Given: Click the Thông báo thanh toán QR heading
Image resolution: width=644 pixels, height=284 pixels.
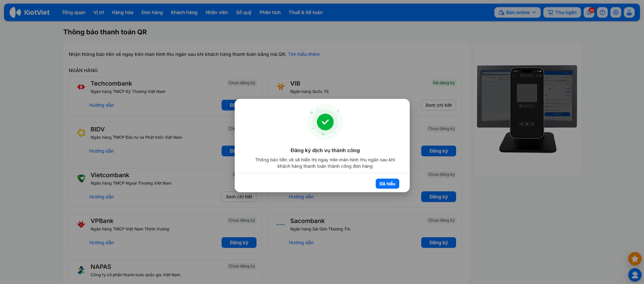Looking at the screenshot, I should [x=105, y=32].
